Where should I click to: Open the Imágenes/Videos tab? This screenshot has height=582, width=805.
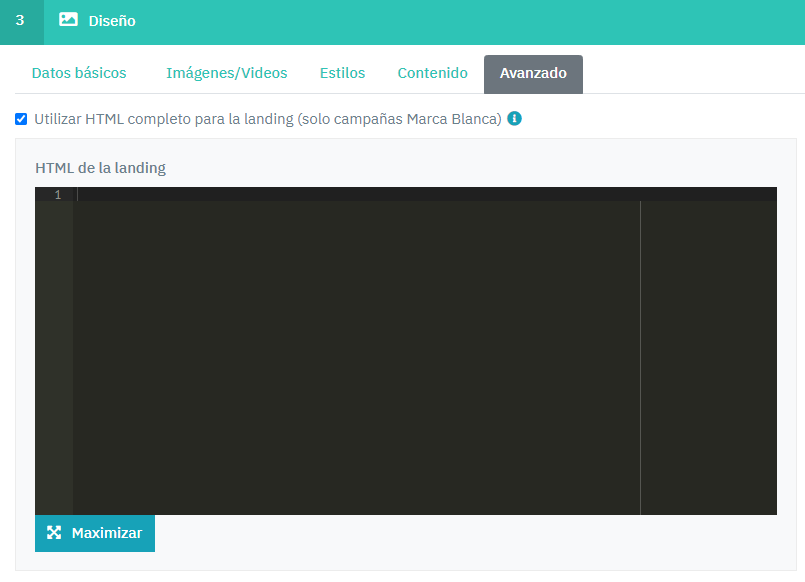point(226,73)
